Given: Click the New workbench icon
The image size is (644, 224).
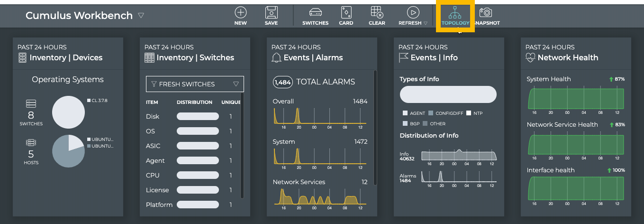Looking at the screenshot, I should click(241, 13).
